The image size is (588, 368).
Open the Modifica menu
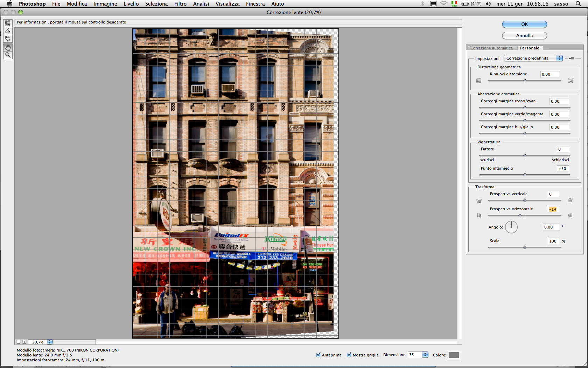pyautogui.click(x=77, y=4)
